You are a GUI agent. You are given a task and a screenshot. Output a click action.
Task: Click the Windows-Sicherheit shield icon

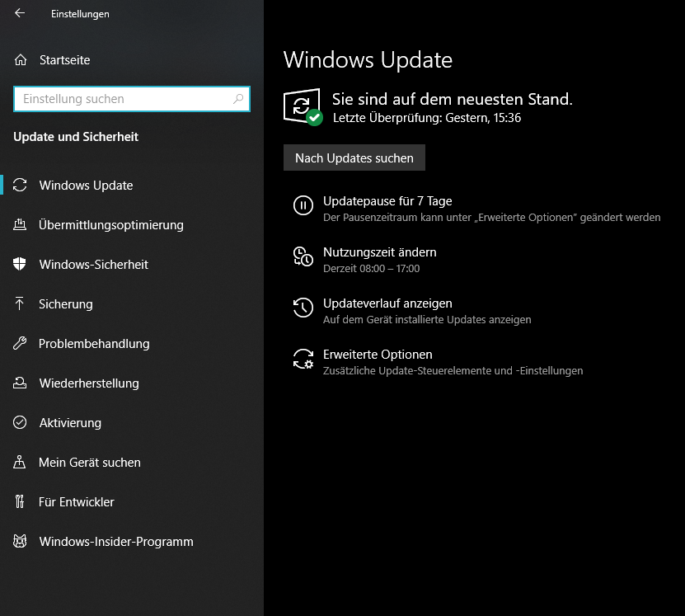(20, 264)
